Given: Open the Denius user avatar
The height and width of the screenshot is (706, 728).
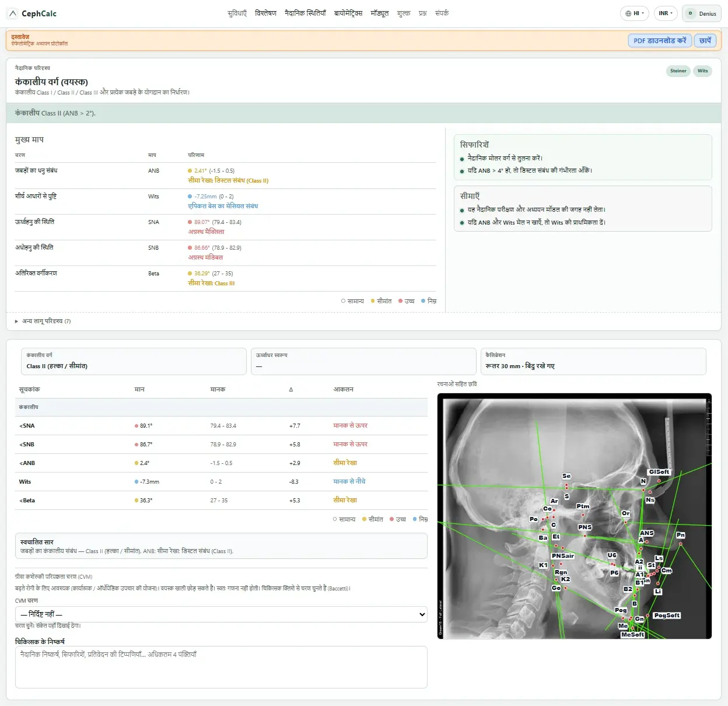Looking at the screenshot, I should [690, 13].
